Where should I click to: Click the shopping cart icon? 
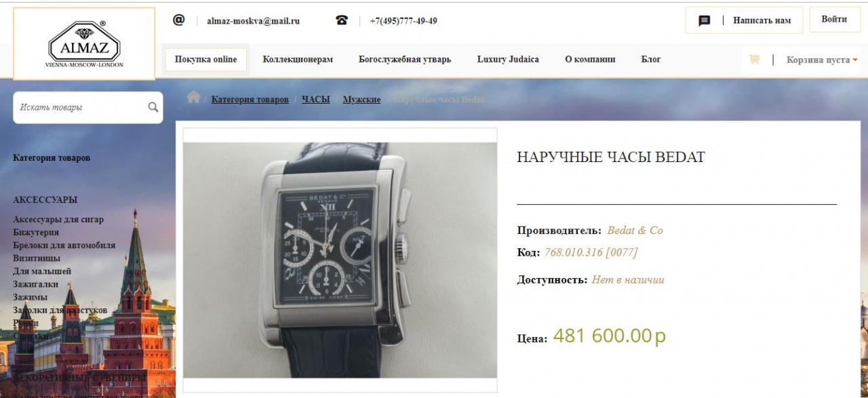coord(754,60)
